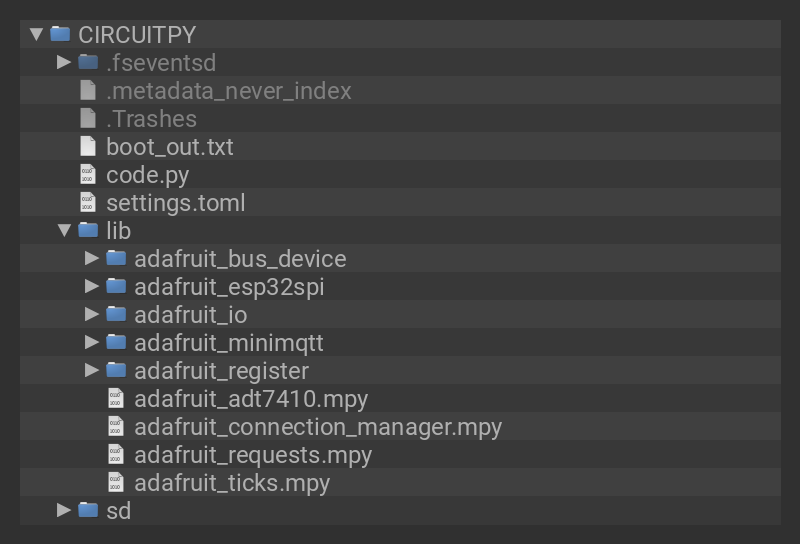
Task: Click the adafruit_requests.mpy file icon
Action: 116,454
